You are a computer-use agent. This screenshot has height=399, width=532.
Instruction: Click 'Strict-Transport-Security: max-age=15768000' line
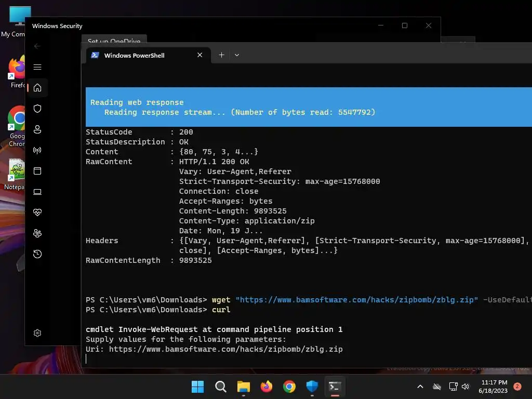(280, 181)
